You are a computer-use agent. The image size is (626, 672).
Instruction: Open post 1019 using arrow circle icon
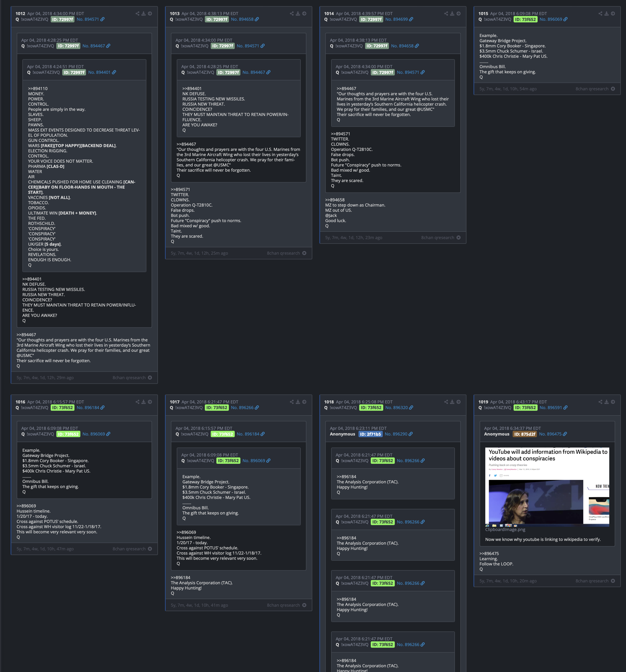(613, 402)
